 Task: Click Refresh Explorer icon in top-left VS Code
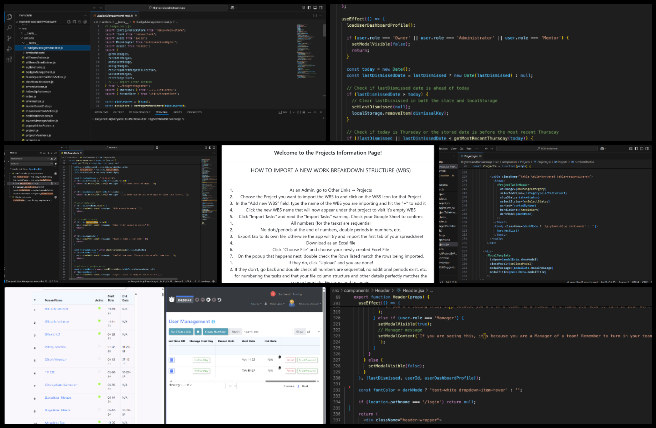point(79,22)
